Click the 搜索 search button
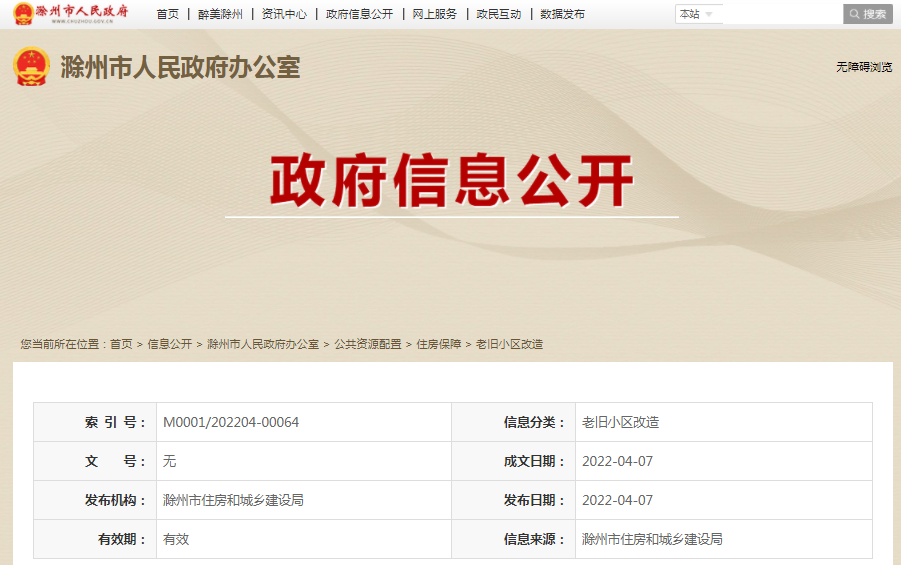901x565 pixels. 868,14
